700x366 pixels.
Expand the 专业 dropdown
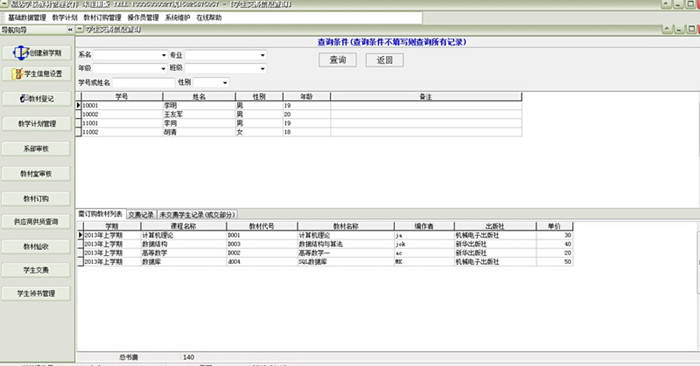(x=262, y=55)
